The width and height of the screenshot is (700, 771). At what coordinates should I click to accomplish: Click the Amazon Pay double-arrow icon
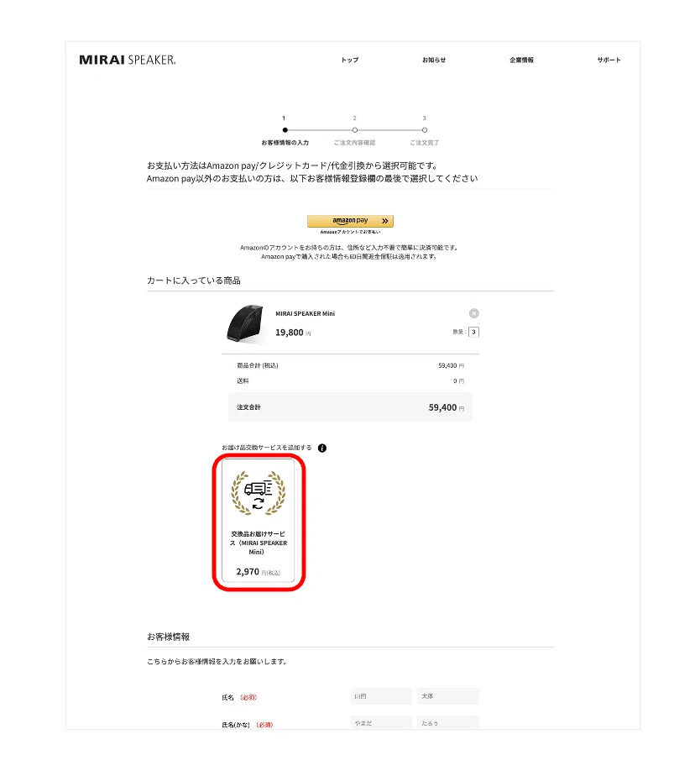[x=385, y=221]
